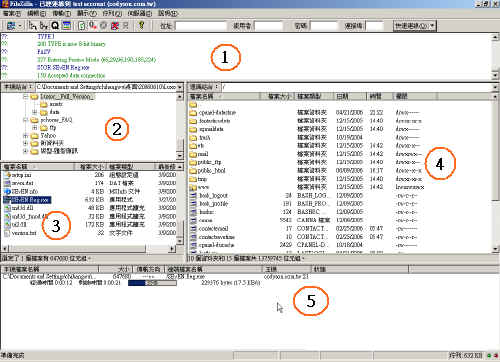This screenshot has height=362, width=500.
Task: Click the green refresh toolbar icon
Action: click(82, 26)
